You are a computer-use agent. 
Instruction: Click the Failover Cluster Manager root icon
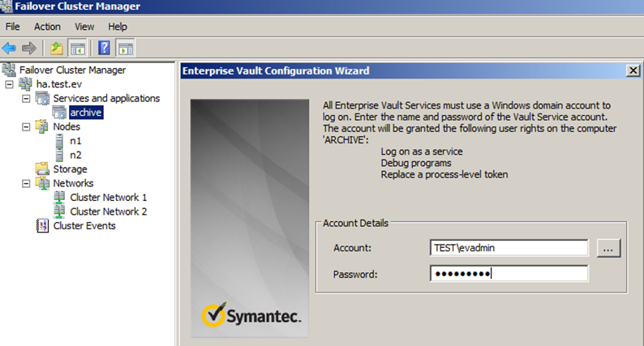(x=9, y=70)
